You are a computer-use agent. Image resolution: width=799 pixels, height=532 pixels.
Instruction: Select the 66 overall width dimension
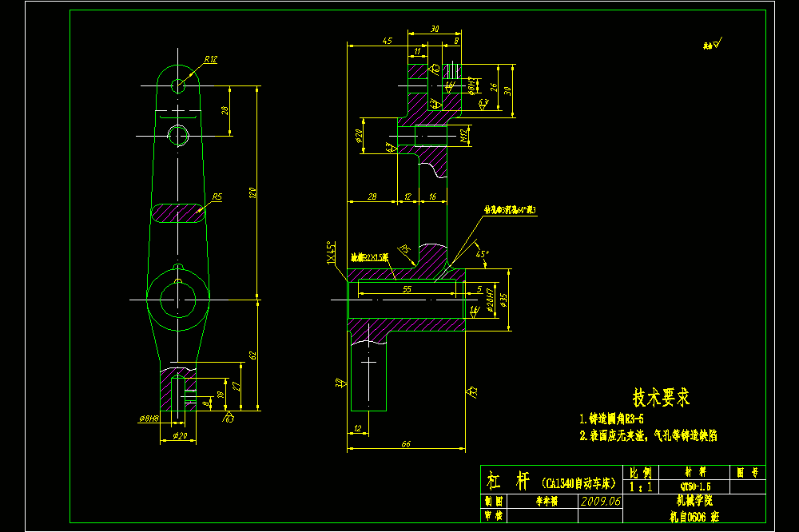pos(406,444)
